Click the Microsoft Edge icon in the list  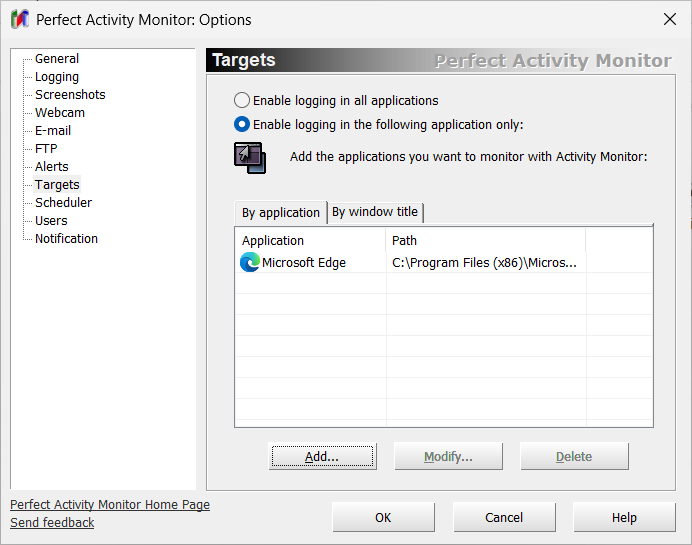tap(250, 263)
